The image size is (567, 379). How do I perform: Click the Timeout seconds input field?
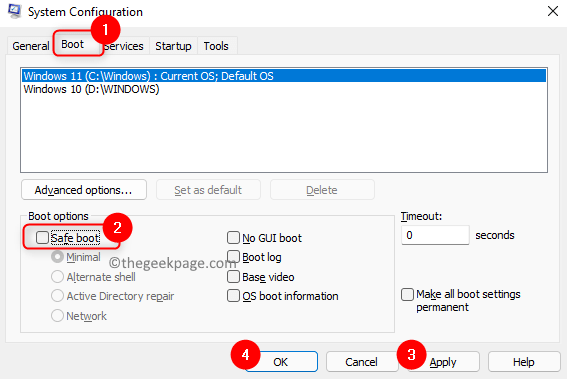(435, 235)
